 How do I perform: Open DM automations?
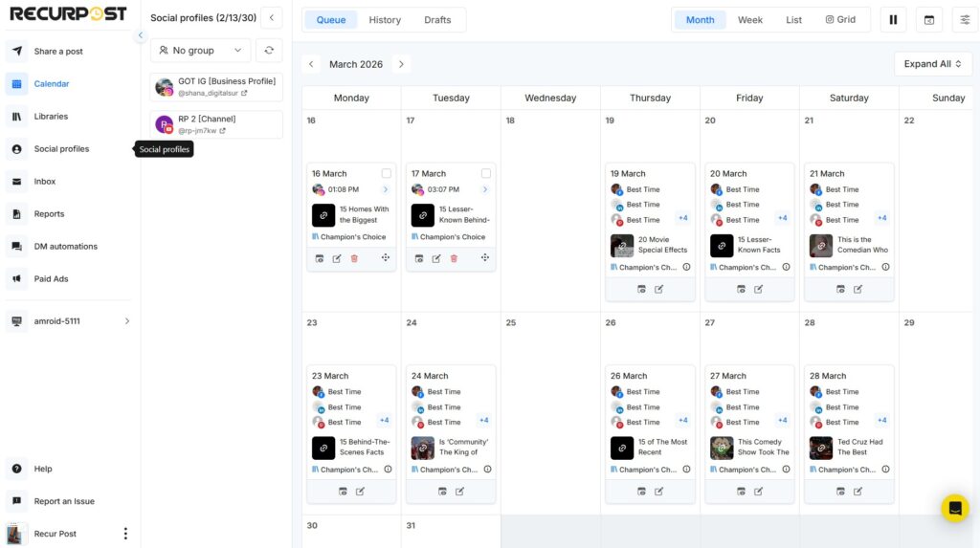(66, 246)
